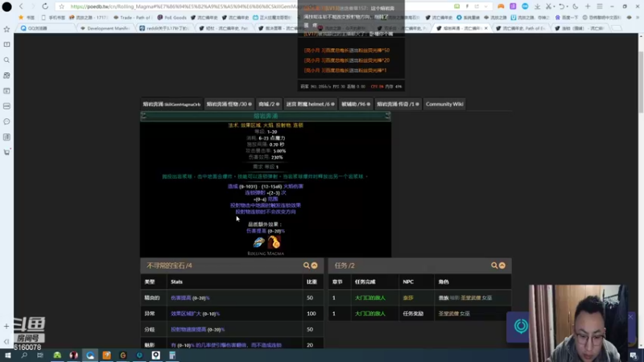
Task: Collapse the 任务 /2 panel
Action: point(502,265)
